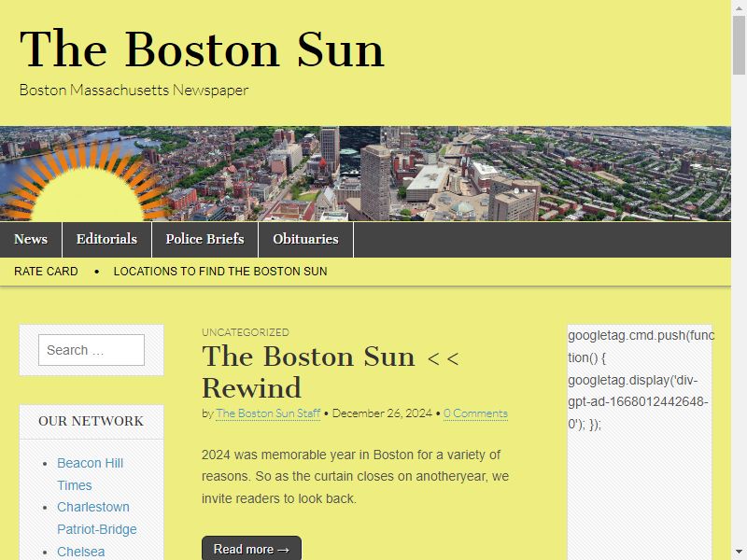Open the Rate Card page

click(x=46, y=272)
